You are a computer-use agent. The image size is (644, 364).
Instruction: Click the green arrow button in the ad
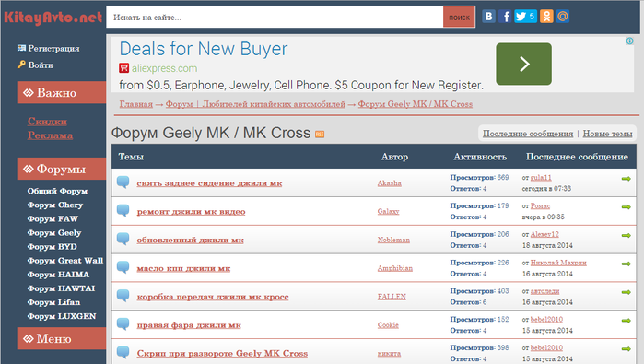[x=523, y=65]
